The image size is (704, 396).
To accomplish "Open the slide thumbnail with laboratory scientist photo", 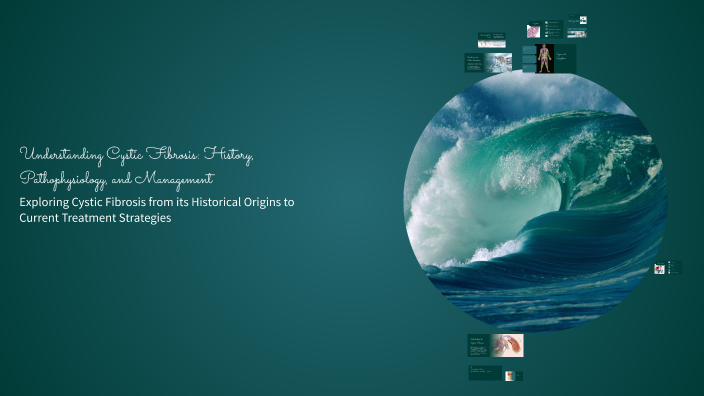I will 488,62.
